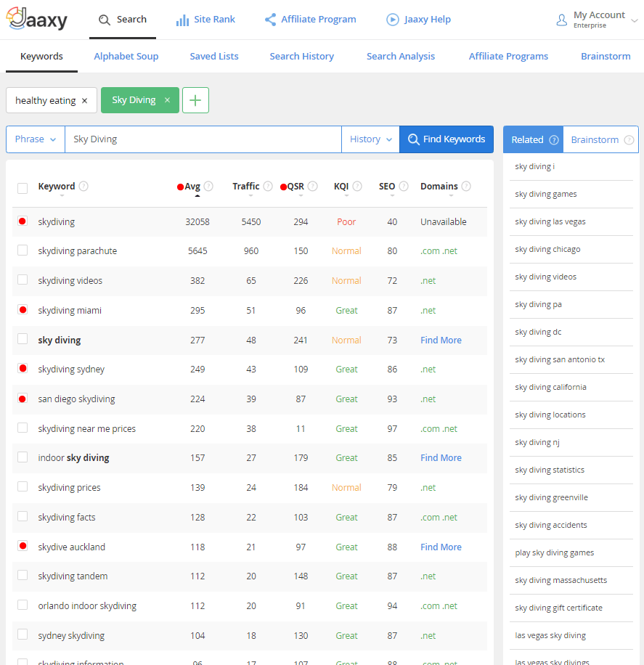Viewport: 644px width, 665px height.
Task: Toggle checkbox for skydiving prices row
Action: [x=23, y=486]
